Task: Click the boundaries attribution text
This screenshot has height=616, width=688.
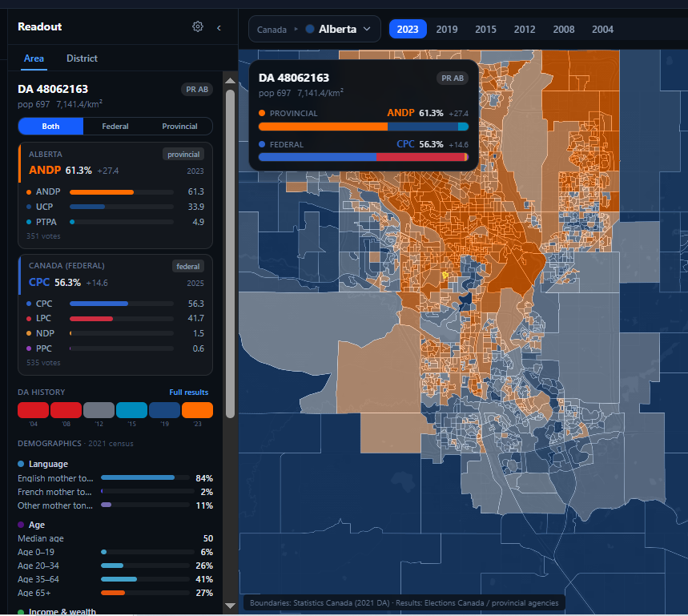Action: pos(404,603)
